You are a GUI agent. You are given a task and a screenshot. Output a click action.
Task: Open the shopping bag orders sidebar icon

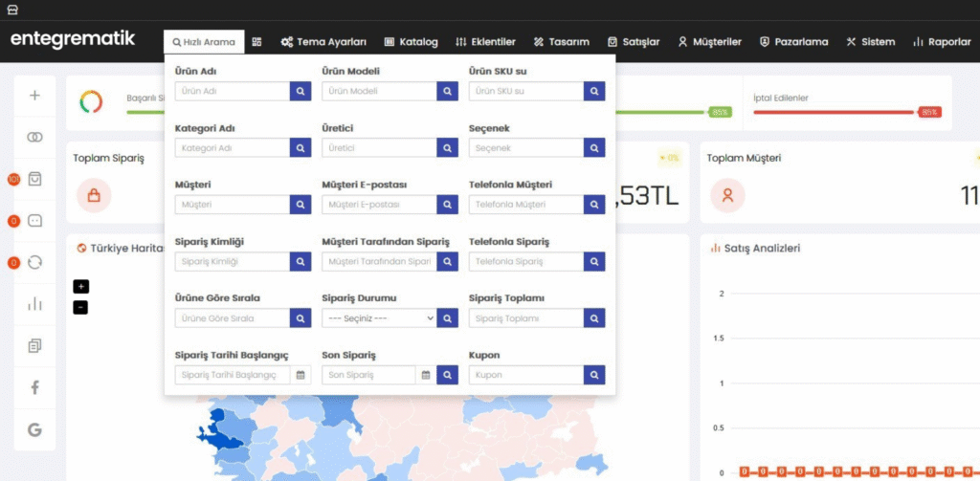34,179
